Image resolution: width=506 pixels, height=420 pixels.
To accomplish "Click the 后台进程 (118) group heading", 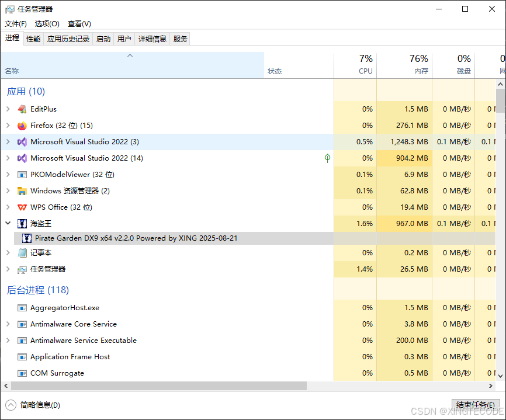I will pyautogui.click(x=38, y=290).
